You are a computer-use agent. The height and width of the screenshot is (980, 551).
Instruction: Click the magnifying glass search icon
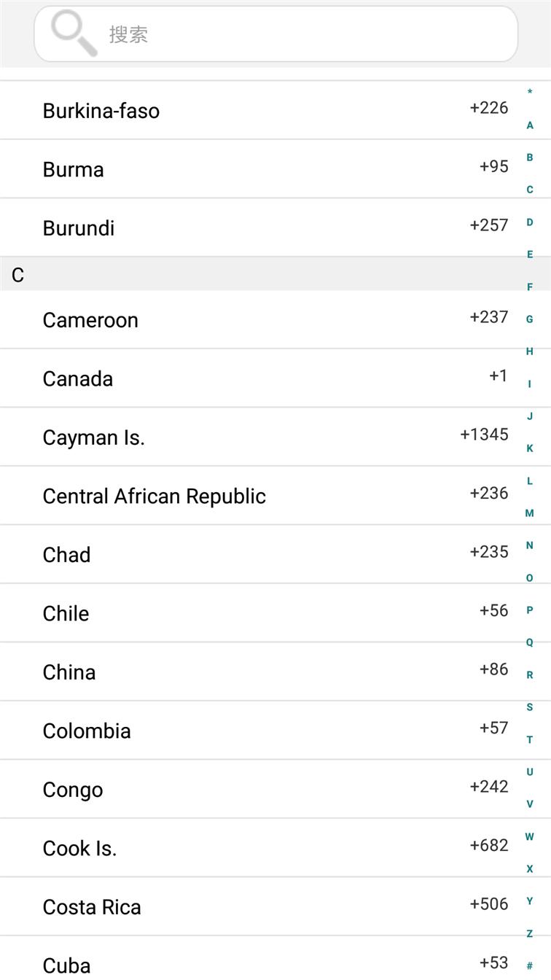(74, 34)
